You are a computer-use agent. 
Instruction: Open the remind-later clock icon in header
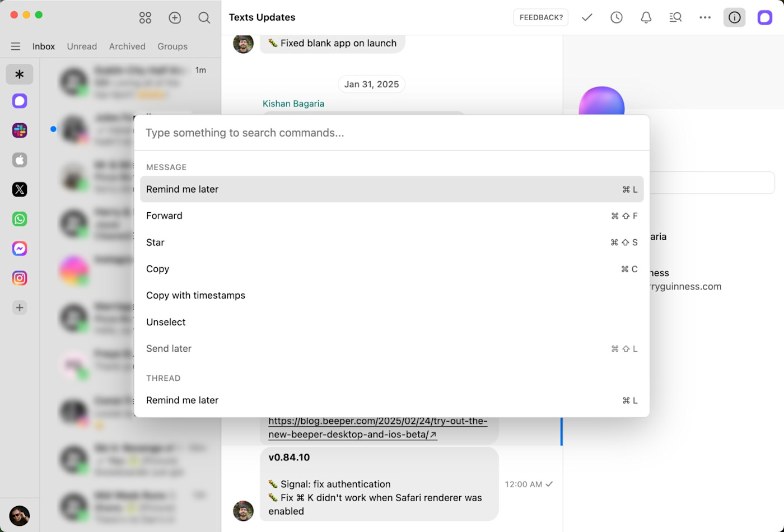pos(617,17)
